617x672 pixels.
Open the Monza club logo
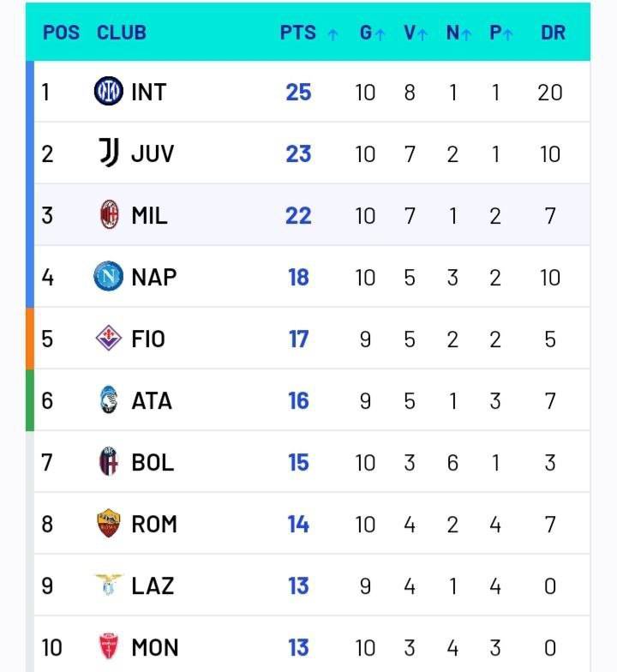[109, 647]
